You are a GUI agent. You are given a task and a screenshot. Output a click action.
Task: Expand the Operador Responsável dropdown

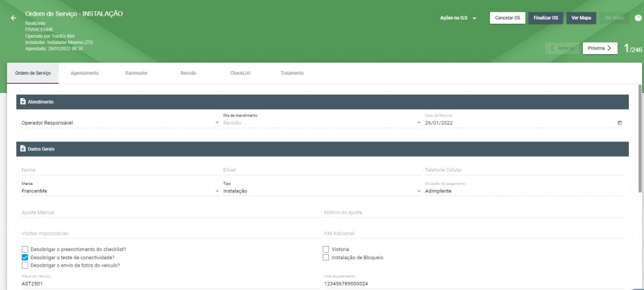point(120,123)
